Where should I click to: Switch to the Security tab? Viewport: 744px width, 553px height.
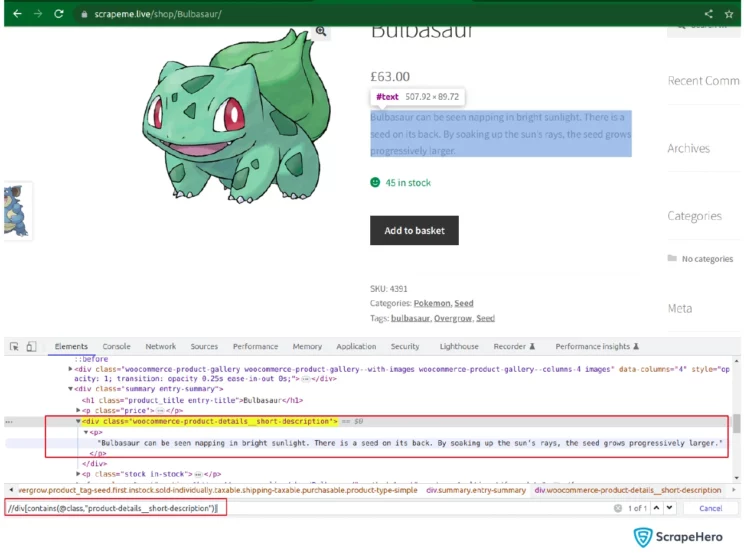tap(405, 347)
